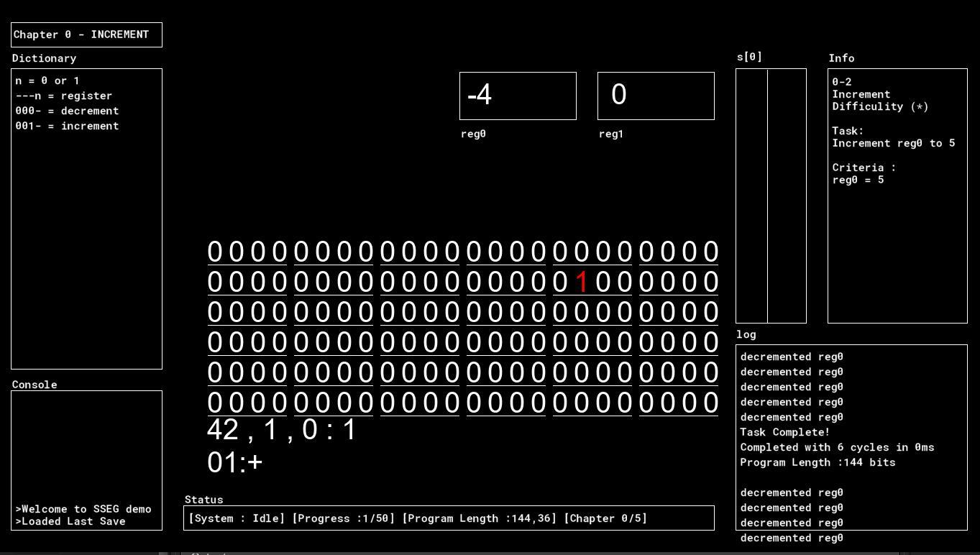Click 'Program Length :144 bits' log line

(818, 462)
